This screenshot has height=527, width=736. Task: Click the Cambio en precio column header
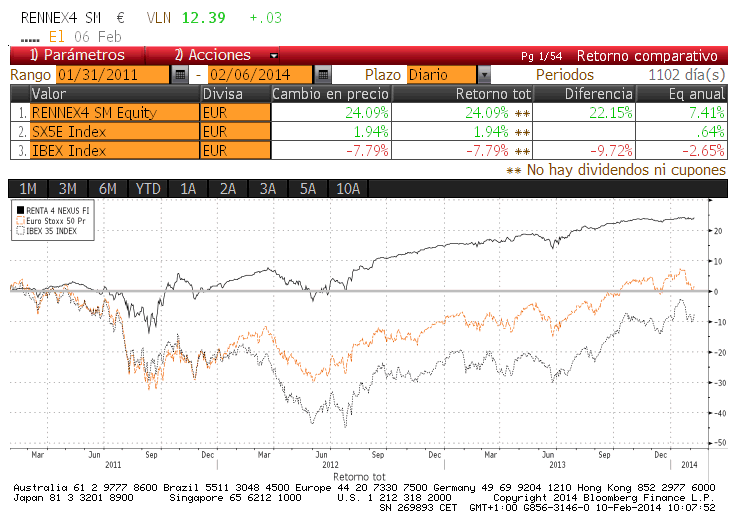point(330,94)
